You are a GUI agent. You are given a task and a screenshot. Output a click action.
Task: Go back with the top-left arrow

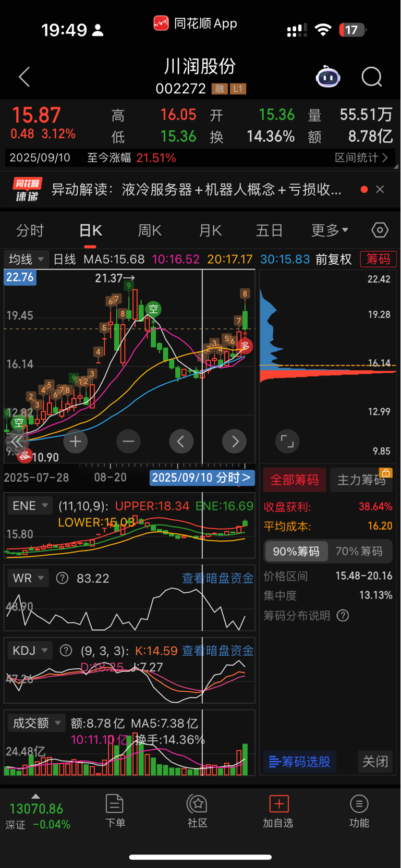(24, 77)
